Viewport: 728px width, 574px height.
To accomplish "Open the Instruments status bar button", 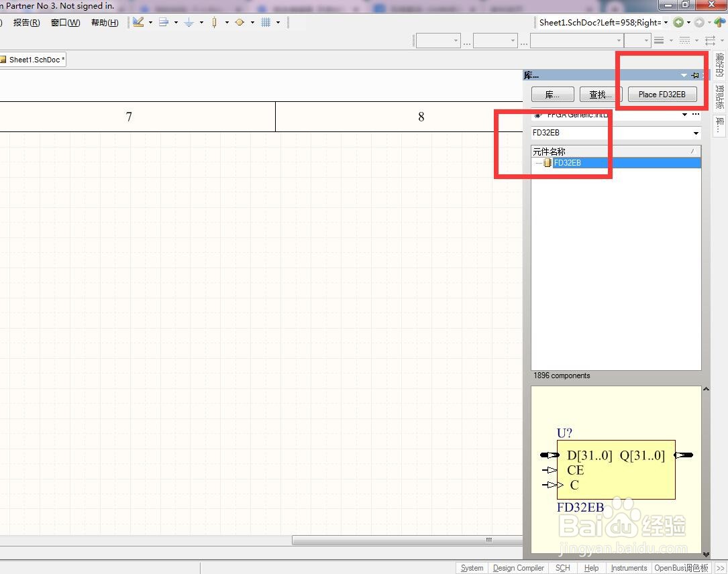I will pos(629,568).
